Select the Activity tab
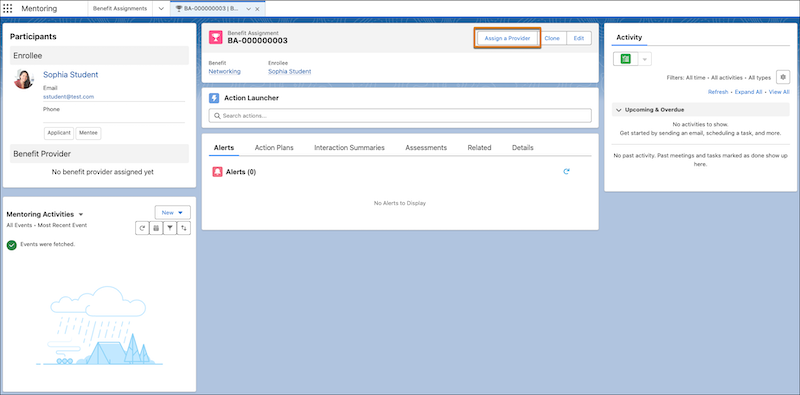This screenshot has height=395, width=800. tap(629, 37)
